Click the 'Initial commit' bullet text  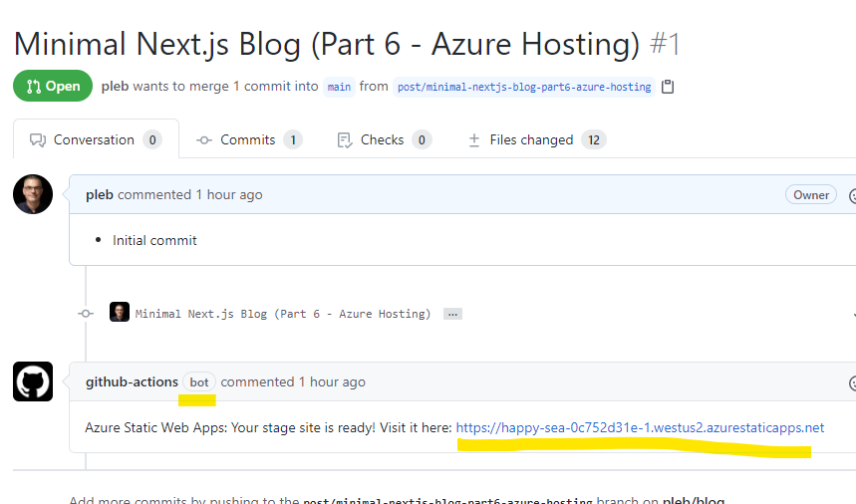click(154, 241)
